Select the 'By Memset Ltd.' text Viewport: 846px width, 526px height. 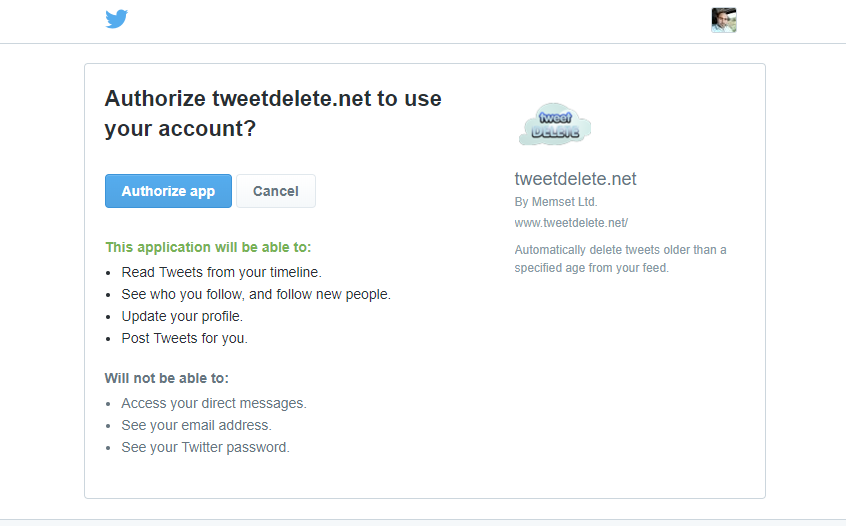coord(555,202)
